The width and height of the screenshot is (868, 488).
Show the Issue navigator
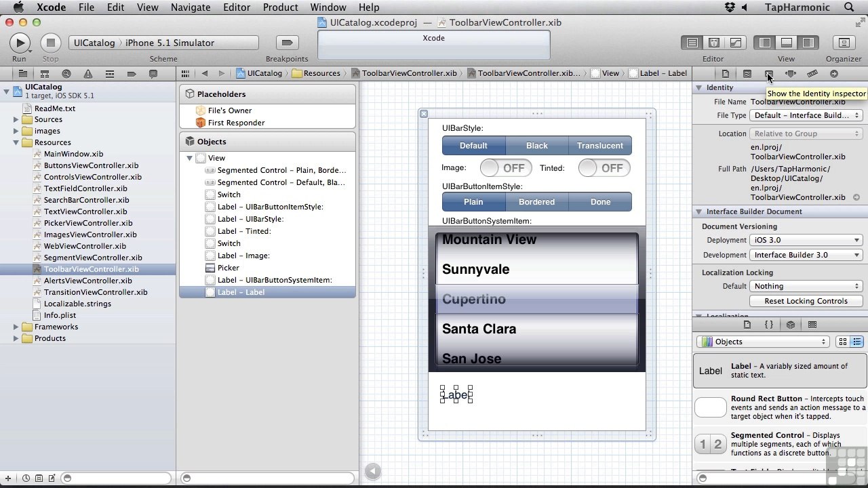87,74
